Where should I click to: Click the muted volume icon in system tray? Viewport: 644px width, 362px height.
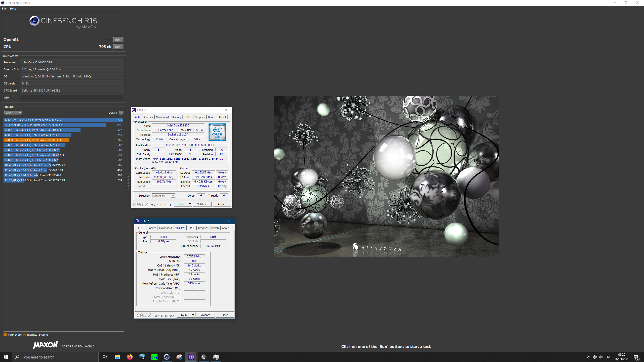pyautogui.click(x=601, y=357)
